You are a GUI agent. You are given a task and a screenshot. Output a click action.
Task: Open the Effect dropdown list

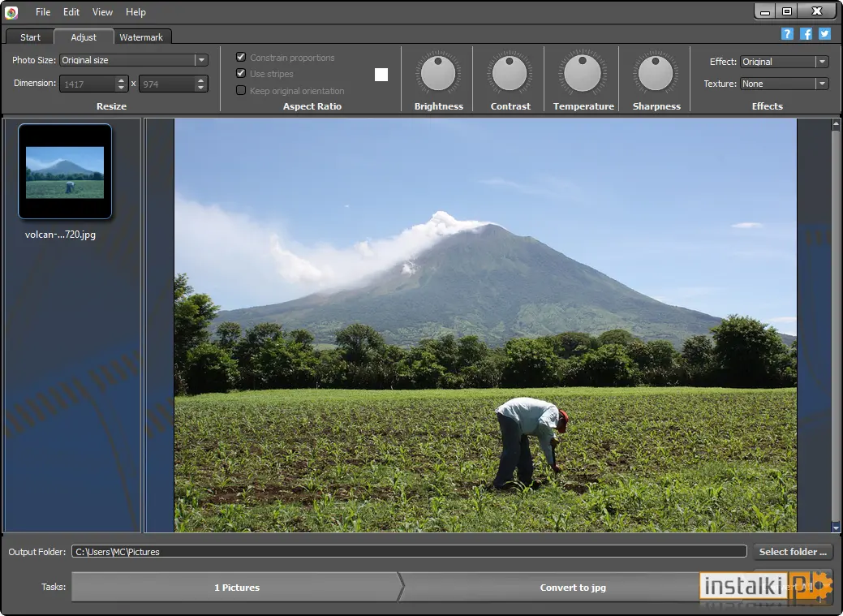coord(822,62)
